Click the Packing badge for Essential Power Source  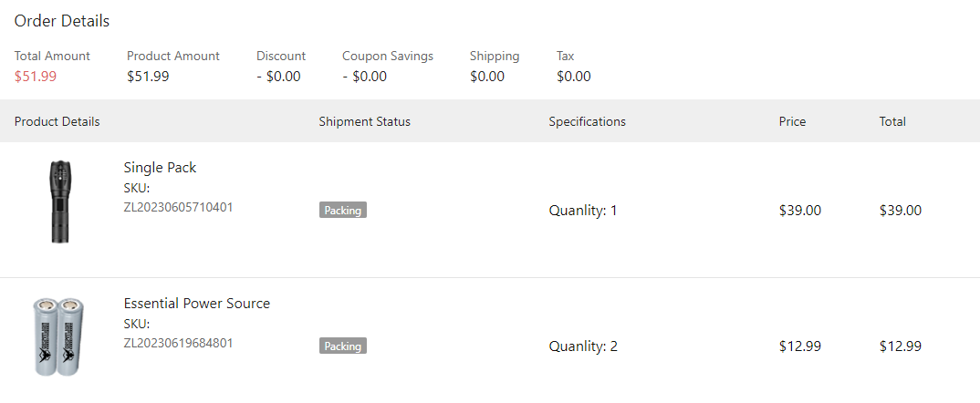(343, 346)
